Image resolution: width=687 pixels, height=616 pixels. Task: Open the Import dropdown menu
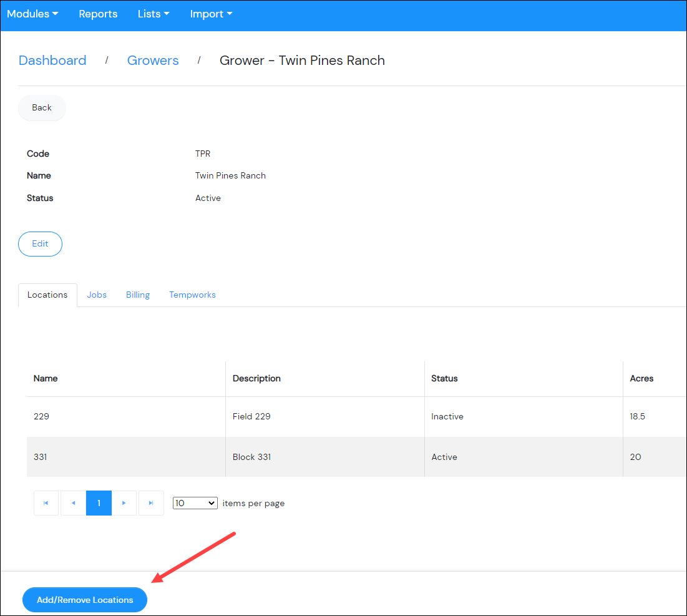pyautogui.click(x=211, y=14)
